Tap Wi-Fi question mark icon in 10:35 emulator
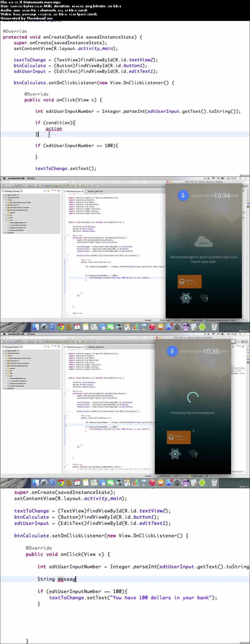 (x=193, y=454)
